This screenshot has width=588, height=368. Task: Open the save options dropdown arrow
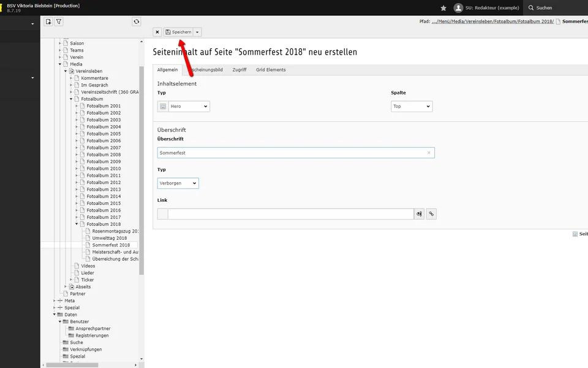coord(197,32)
